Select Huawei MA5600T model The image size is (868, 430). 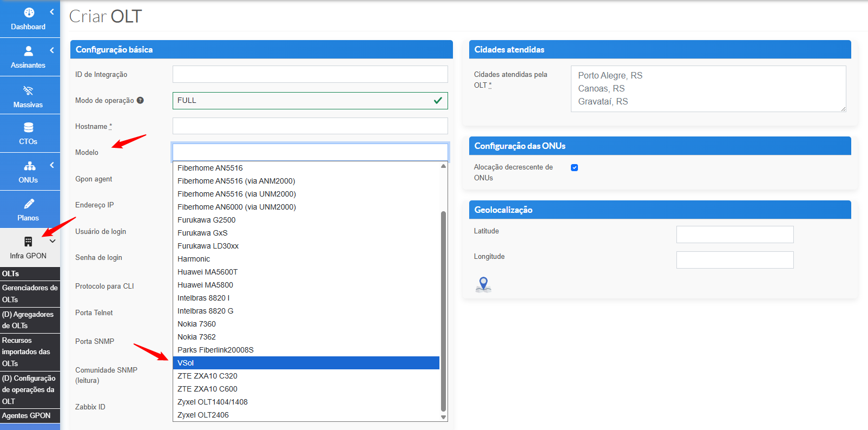point(306,272)
